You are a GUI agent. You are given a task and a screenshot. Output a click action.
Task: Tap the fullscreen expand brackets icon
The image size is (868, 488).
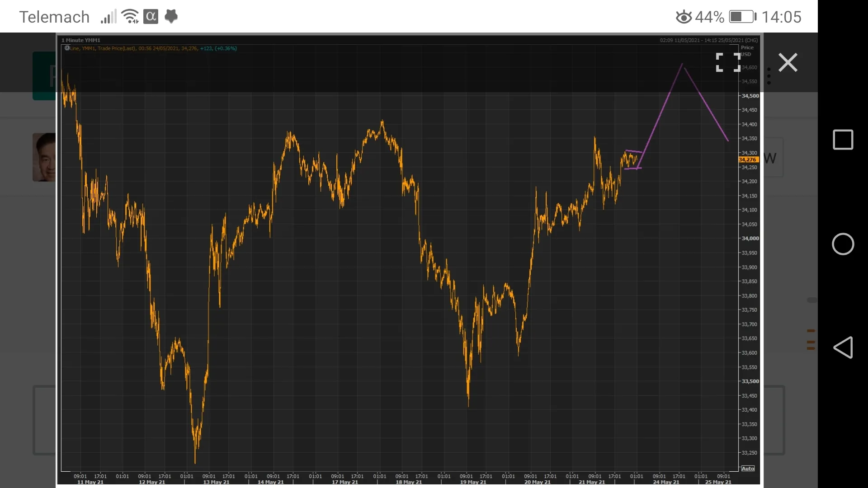728,62
